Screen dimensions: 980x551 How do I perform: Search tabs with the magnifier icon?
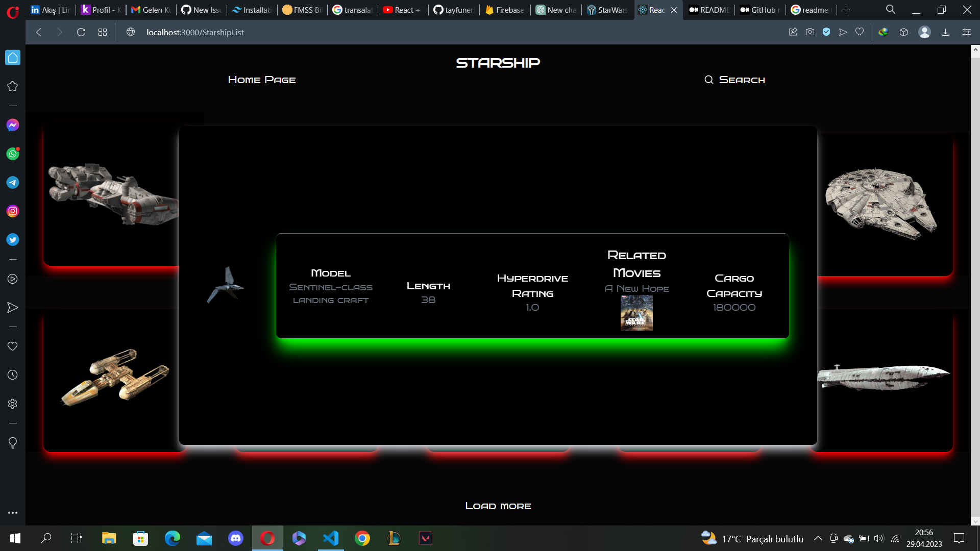tap(891, 10)
